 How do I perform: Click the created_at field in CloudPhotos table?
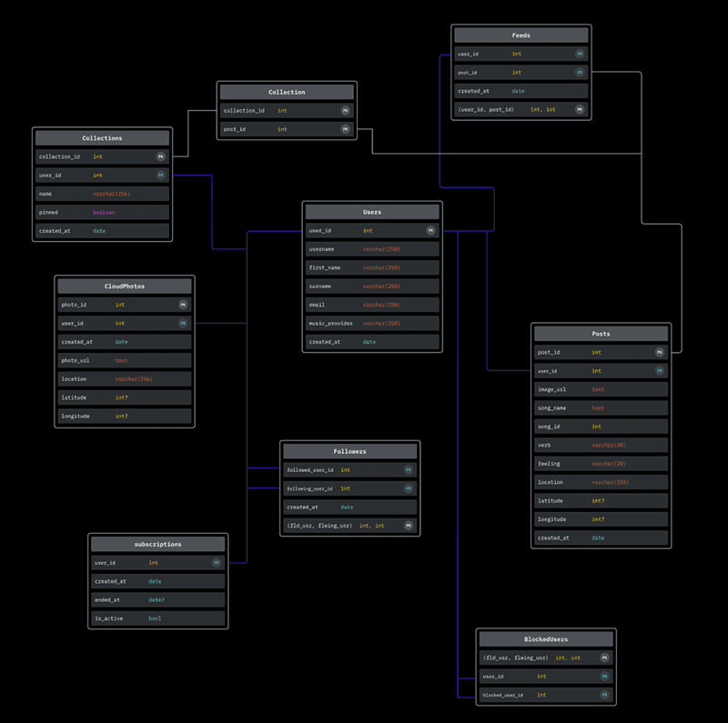pyautogui.click(x=125, y=342)
